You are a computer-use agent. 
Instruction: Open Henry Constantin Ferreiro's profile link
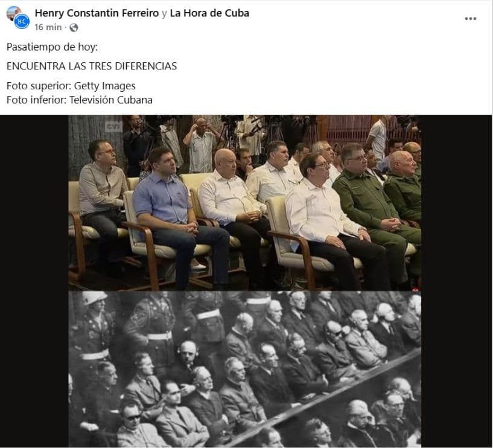pyautogui.click(x=97, y=13)
